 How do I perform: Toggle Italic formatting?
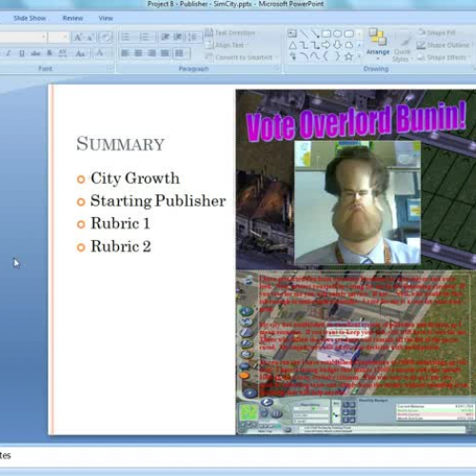pyautogui.click(x=9, y=53)
